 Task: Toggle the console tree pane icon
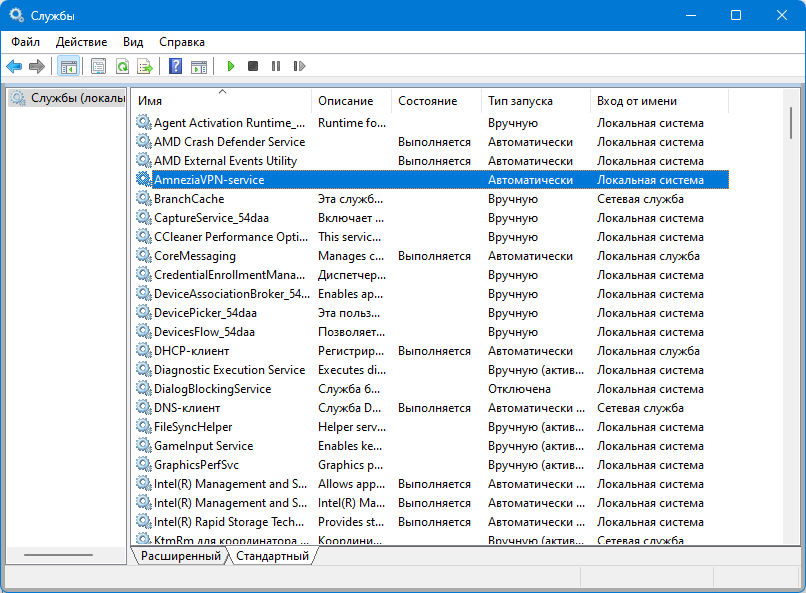click(68, 66)
